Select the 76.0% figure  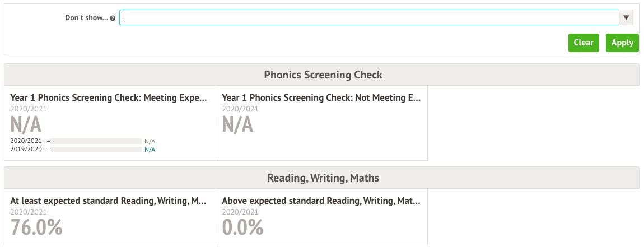pos(36,227)
